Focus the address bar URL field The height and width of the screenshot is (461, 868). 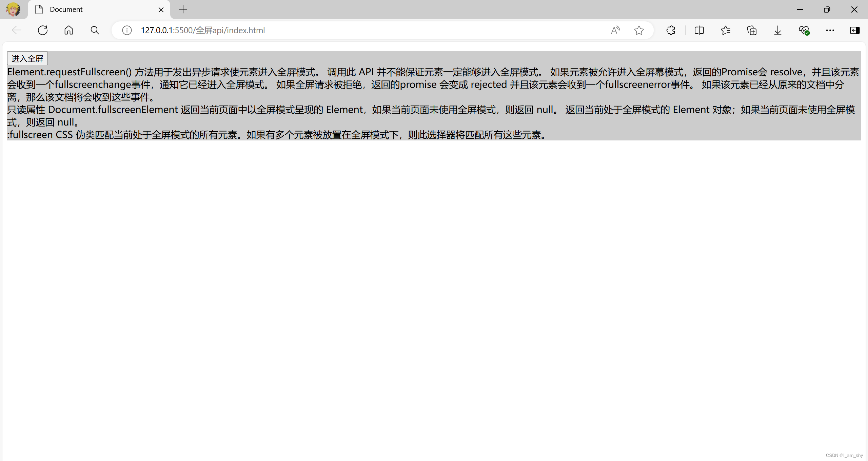[x=339, y=30]
